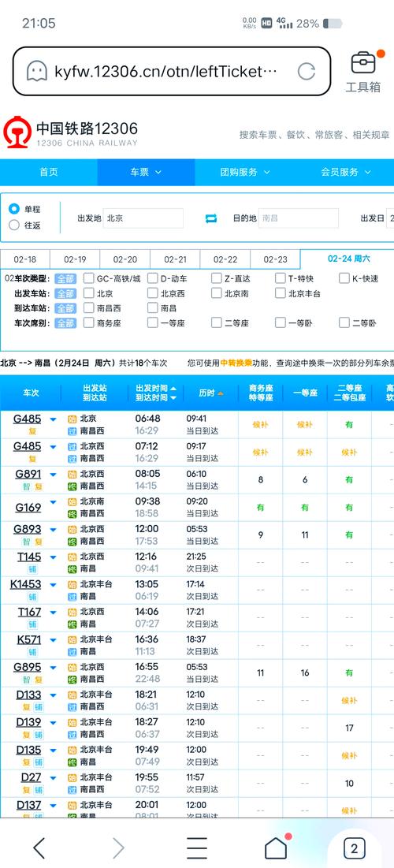Click the site search box 搜索车票
Viewport: 394px width, 868px height.
click(x=314, y=135)
